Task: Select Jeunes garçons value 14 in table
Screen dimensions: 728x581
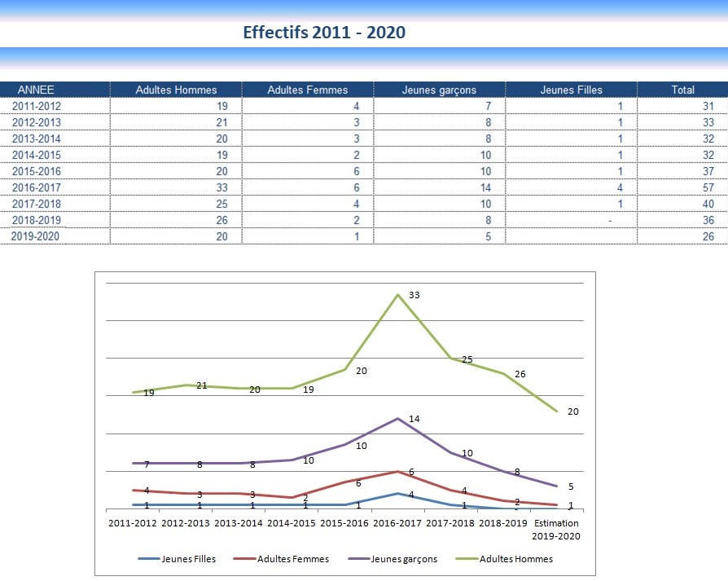Action: [485, 187]
